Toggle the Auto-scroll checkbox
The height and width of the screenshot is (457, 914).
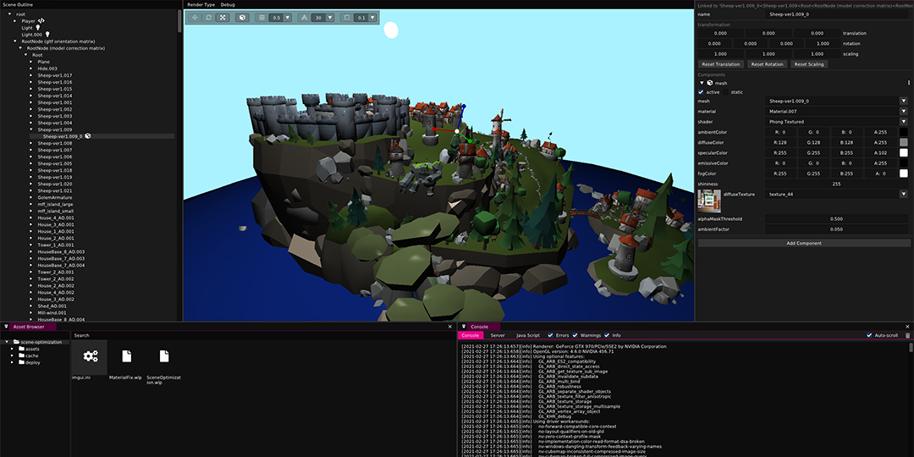coord(869,335)
